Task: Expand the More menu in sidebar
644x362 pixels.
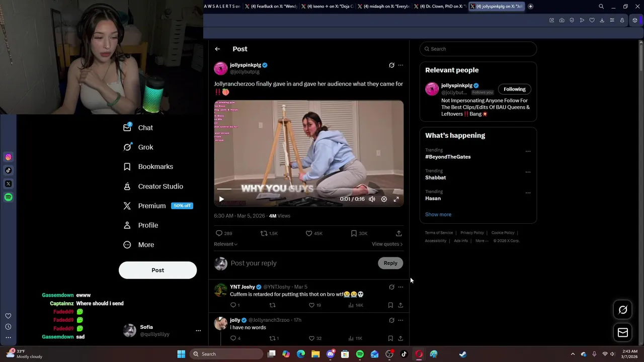Action: tap(138, 245)
